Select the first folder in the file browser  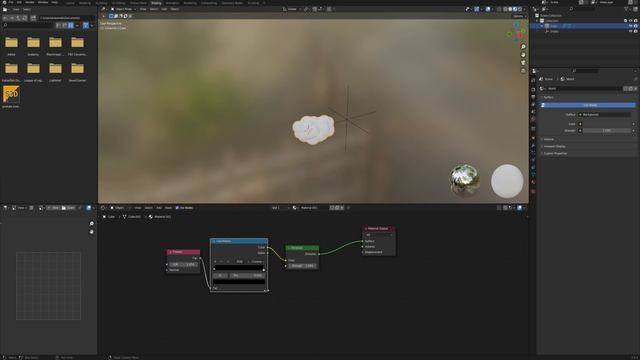tap(11, 42)
